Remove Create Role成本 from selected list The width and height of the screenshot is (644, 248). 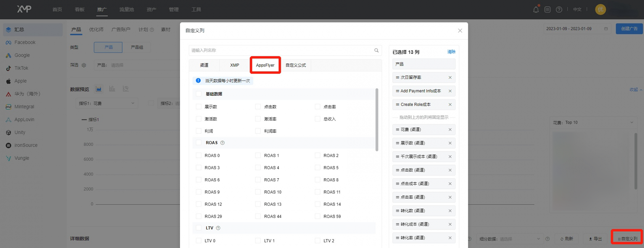(450, 105)
